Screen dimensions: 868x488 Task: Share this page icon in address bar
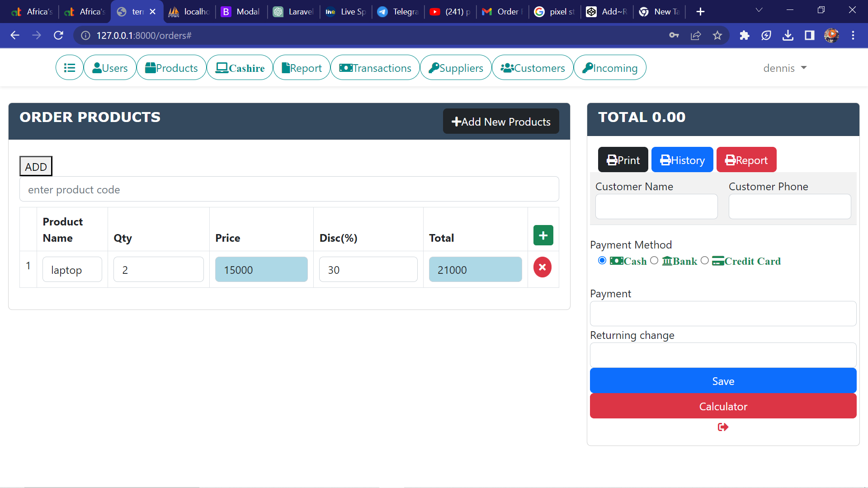pos(696,36)
